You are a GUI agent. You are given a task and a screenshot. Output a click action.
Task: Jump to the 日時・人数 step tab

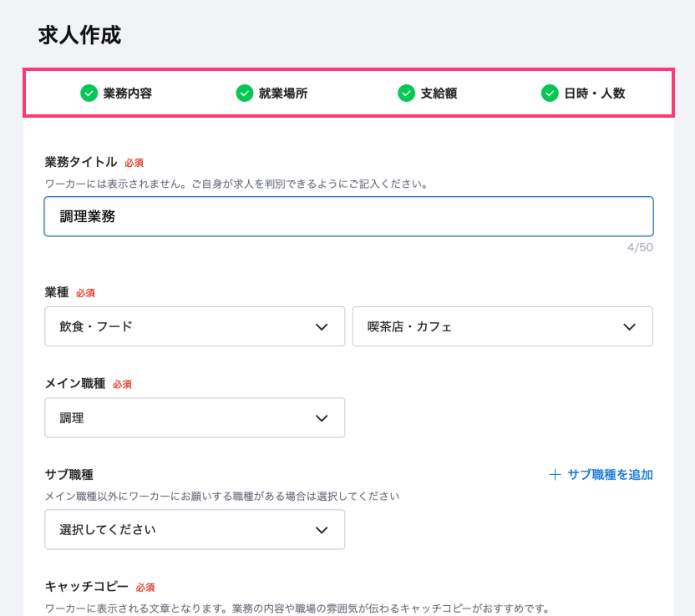pyautogui.click(x=594, y=93)
